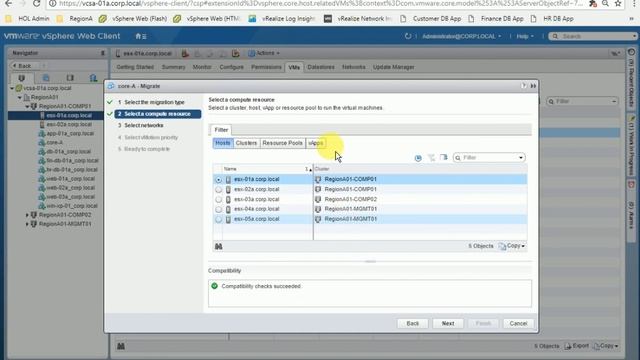This screenshot has width=640, height=360.
Task: Open the Update Manager tab
Action: point(393,67)
